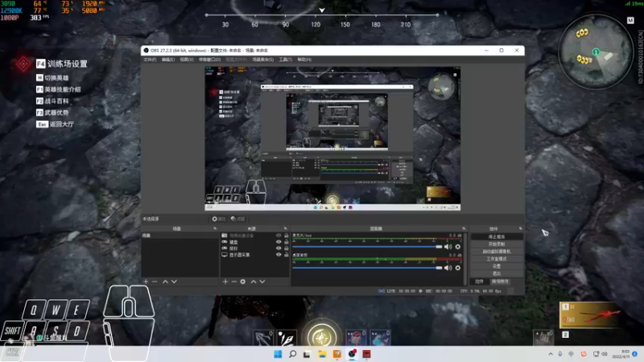
Task: Switch to the Scene Transitions tab in Controls
Action: pyautogui.click(x=500, y=282)
